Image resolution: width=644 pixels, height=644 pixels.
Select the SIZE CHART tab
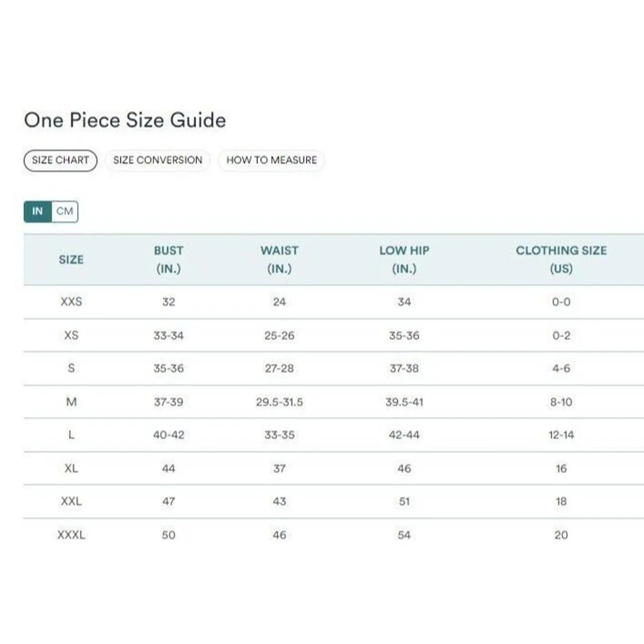pyautogui.click(x=60, y=160)
